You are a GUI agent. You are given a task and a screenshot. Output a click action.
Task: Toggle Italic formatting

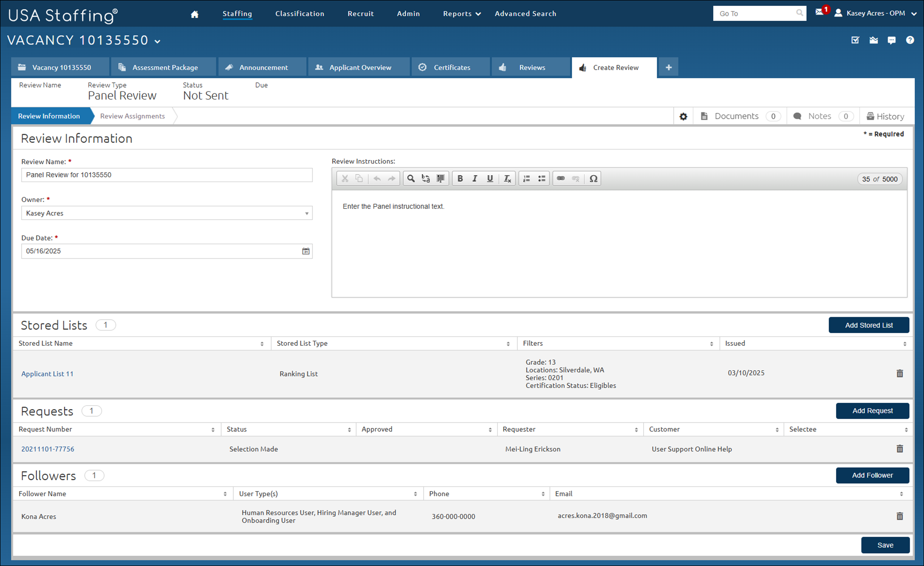475,178
